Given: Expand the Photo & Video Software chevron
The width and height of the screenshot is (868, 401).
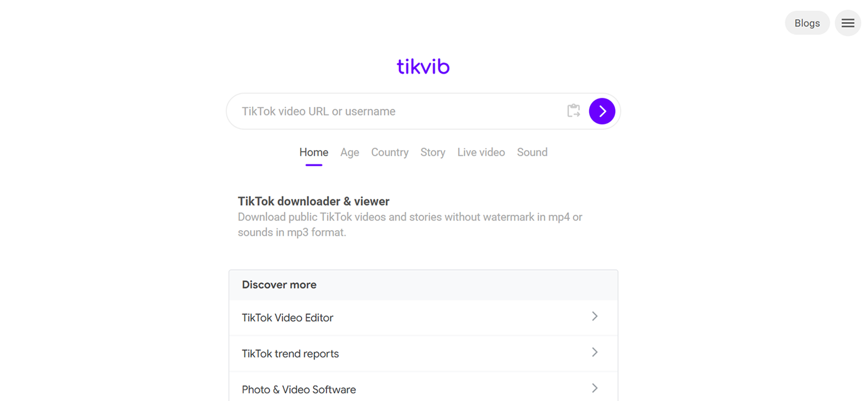Looking at the screenshot, I should click(x=595, y=388).
